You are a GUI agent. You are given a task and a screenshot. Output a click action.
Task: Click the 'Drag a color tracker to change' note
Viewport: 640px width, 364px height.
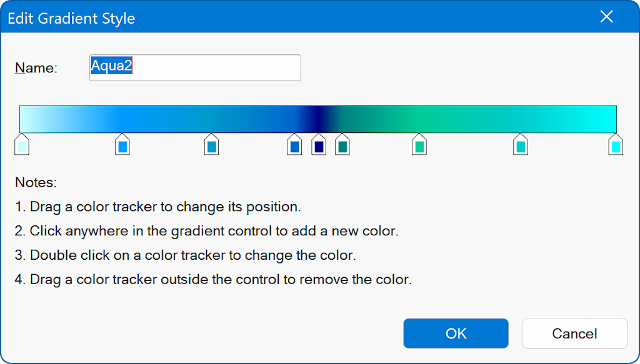(159, 207)
